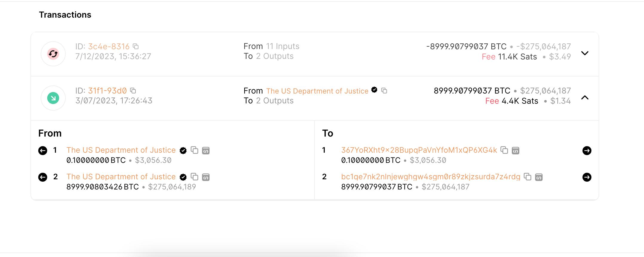Image resolution: width=644 pixels, height=257 pixels.
Task: Click the verified badge on input 1
Action: (183, 150)
